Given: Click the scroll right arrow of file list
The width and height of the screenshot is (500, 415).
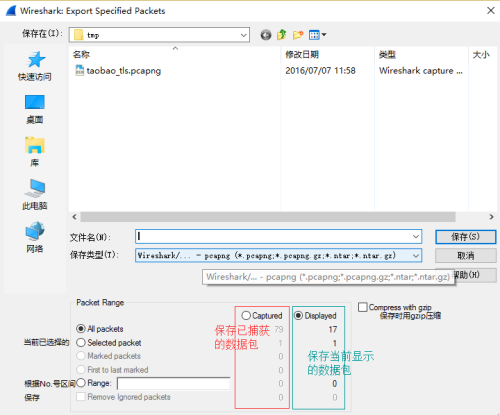Looking at the screenshot, I should (491, 217).
